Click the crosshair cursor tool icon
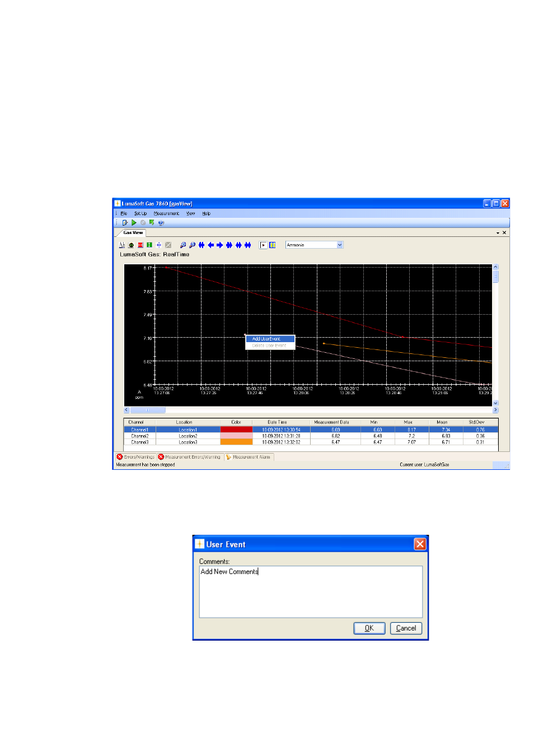The height and width of the screenshot is (756, 534). (x=159, y=245)
